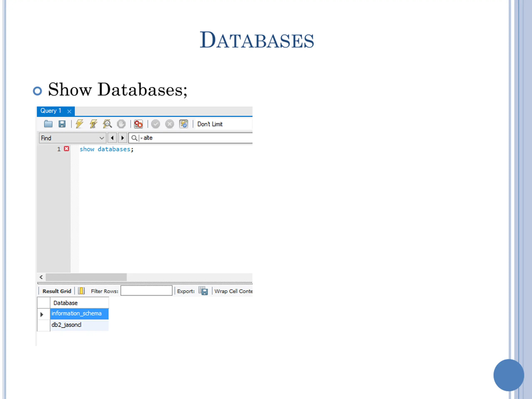Click the error marker on line 1

tap(66, 149)
